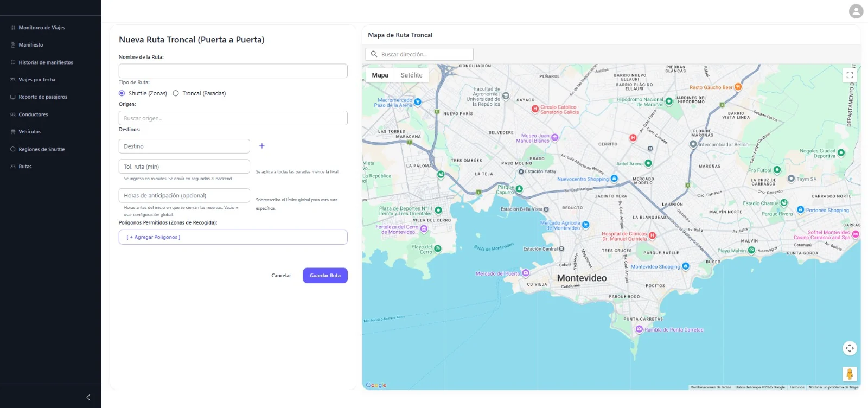Click Plaza de Deportes N°11 marker
This screenshot has height=408, width=868.
point(438,210)
